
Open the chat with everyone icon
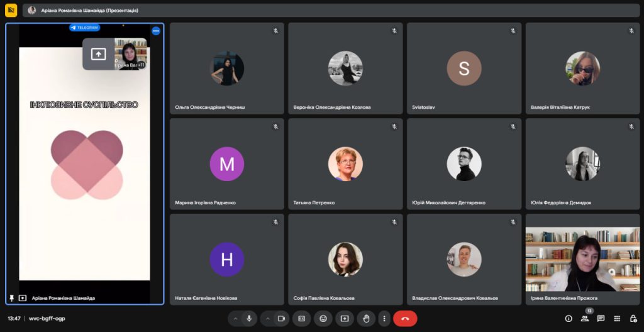pos(601,318)
